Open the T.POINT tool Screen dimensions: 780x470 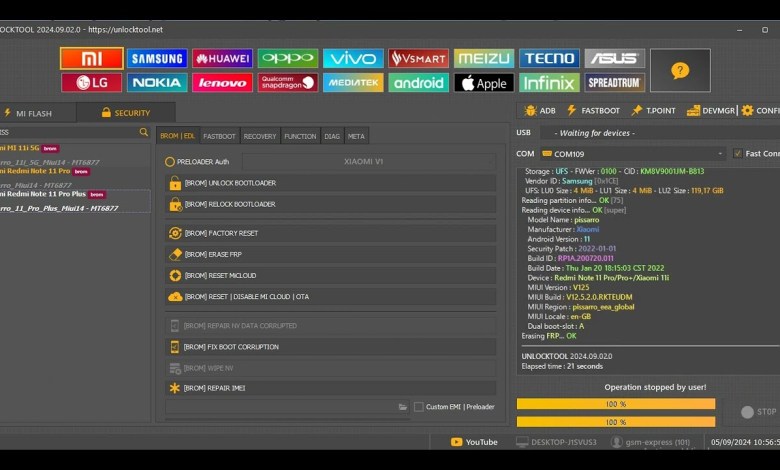(x=653, y=110)
